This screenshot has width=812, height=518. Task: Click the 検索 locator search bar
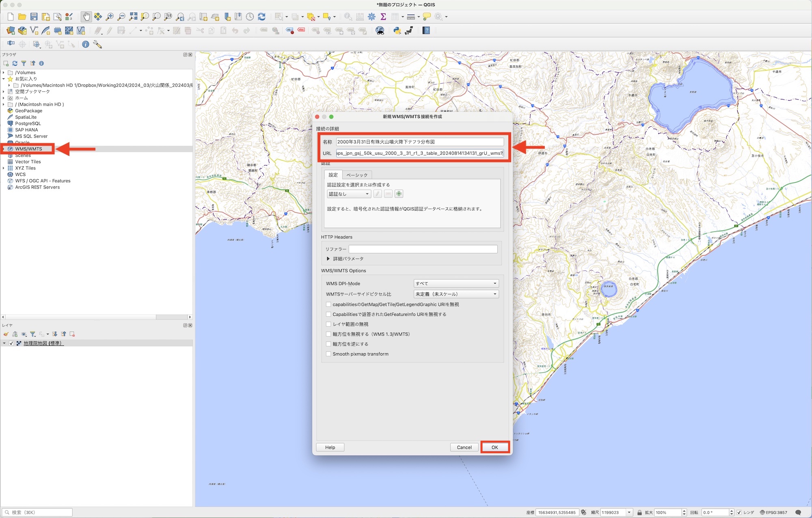tap(37, 512)
